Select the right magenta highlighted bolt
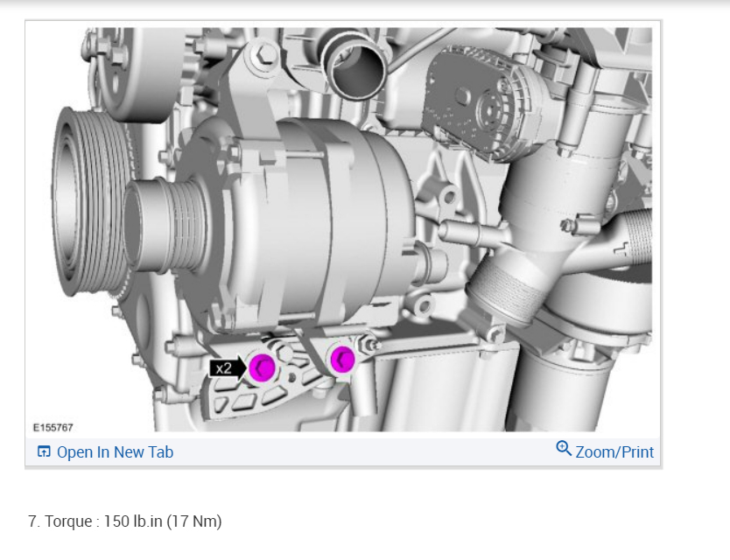 click(342, 360)
